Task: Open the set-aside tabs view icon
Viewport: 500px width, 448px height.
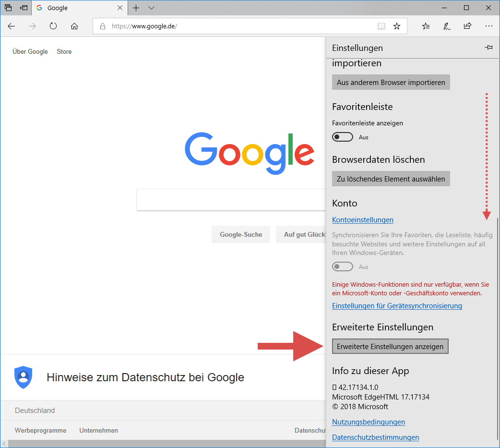Action: click(8, 8)
